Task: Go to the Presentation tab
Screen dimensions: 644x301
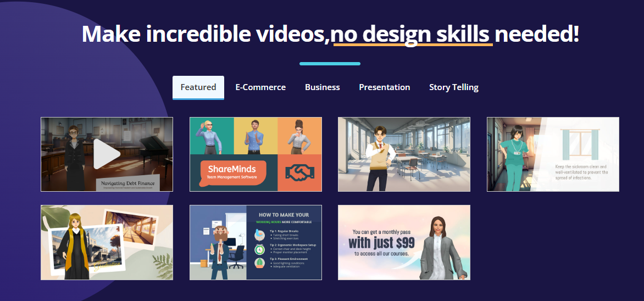Action: (x=385, y=87)
